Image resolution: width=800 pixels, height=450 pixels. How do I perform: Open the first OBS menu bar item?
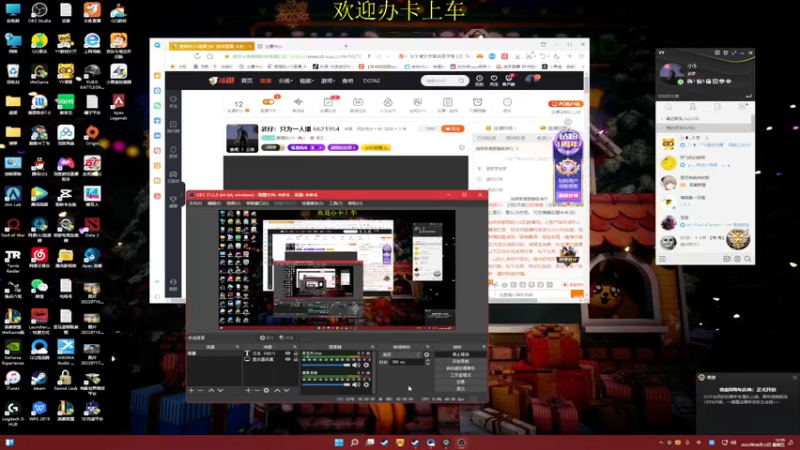click(195, 203)
